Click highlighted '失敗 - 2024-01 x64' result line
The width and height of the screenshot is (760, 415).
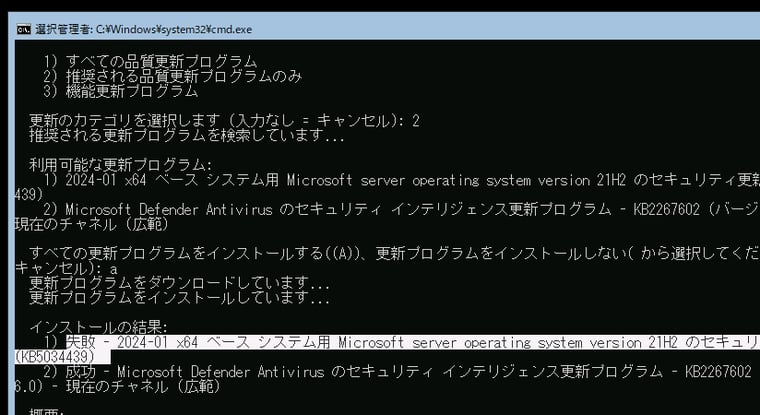pyautogui.click(x=413, y=342)
